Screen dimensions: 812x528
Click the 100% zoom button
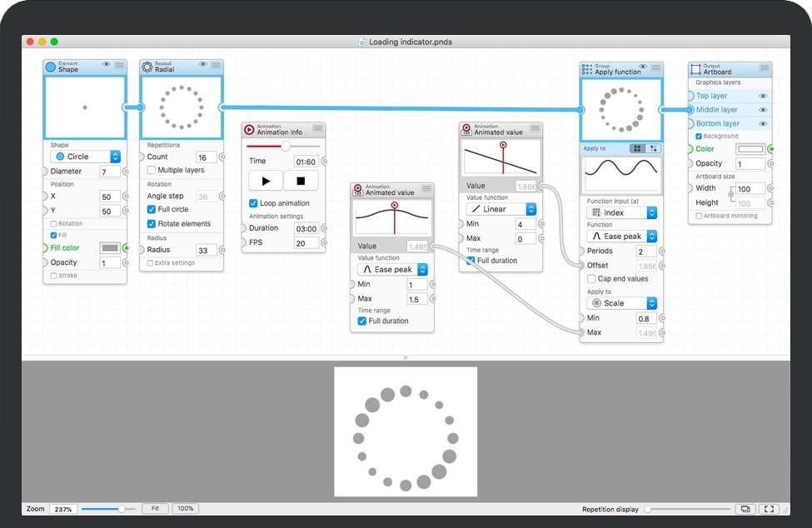[185, 508]
